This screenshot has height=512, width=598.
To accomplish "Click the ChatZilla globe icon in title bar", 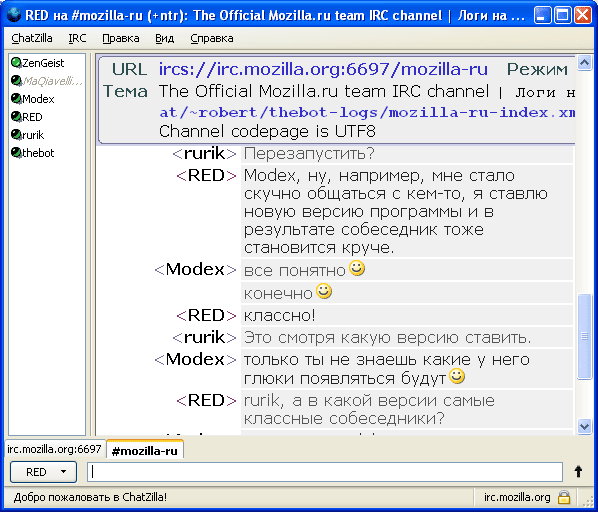I will [x=14, y=15].
